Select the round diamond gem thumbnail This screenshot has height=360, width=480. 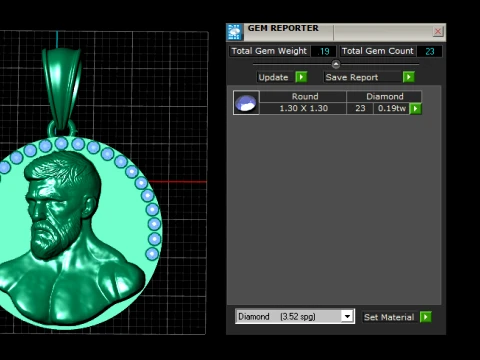coord(246,103)
